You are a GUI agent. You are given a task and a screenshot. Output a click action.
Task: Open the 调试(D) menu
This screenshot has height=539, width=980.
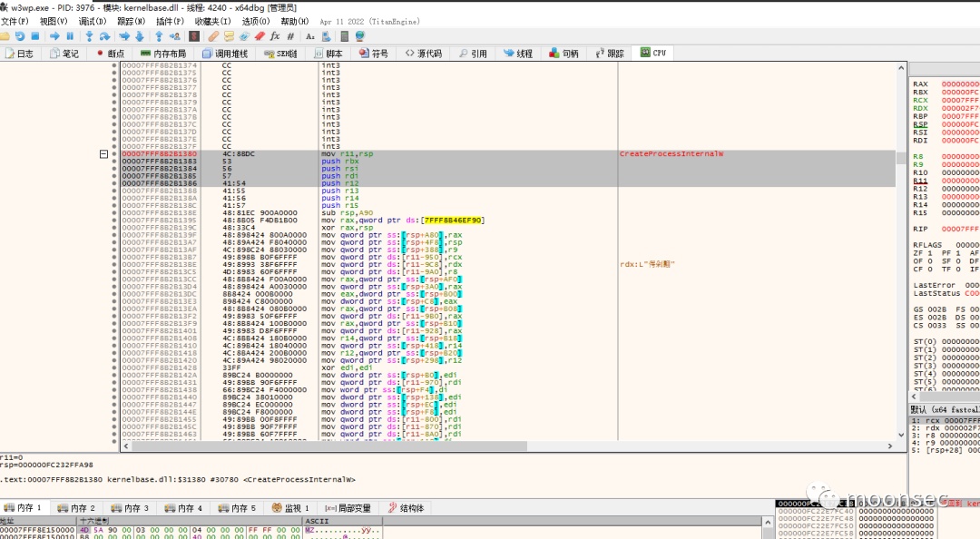[93, 21]
